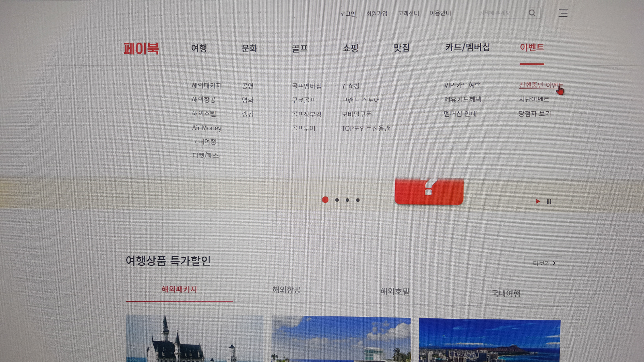Open the hamburger menu icon
Image resolution: width=644 pixels, height=362 pixels.
[x=563, y=13]
